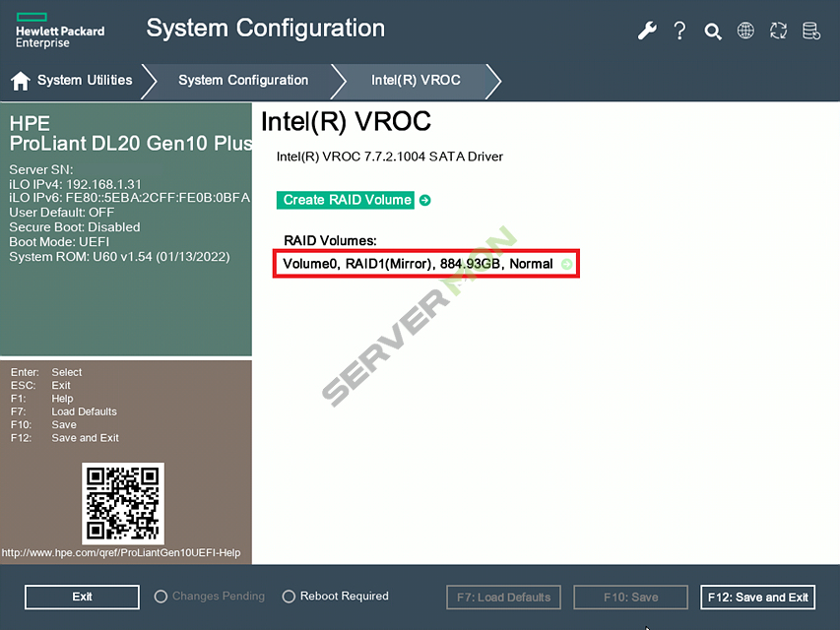
Task: Click the ProLiant DL20 Gen10 Plus heading
Action: click(x=131, y=143)
